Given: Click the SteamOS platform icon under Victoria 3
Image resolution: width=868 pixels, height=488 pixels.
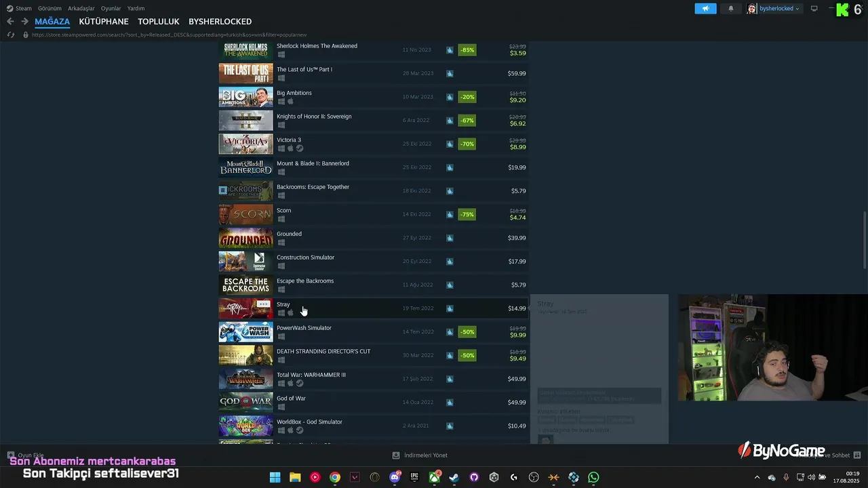Looking at the screenshot, I should coord(299,148).
